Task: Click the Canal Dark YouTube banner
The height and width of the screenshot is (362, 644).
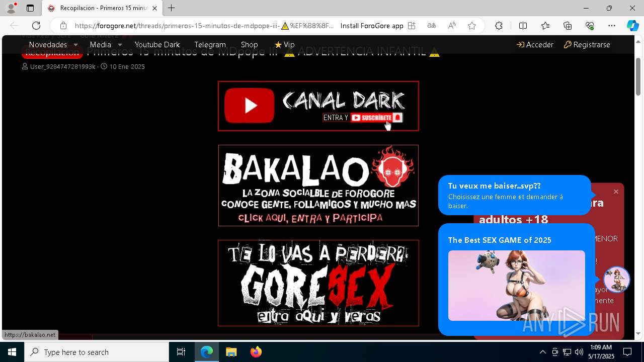Action: click(x=318, y=106)
